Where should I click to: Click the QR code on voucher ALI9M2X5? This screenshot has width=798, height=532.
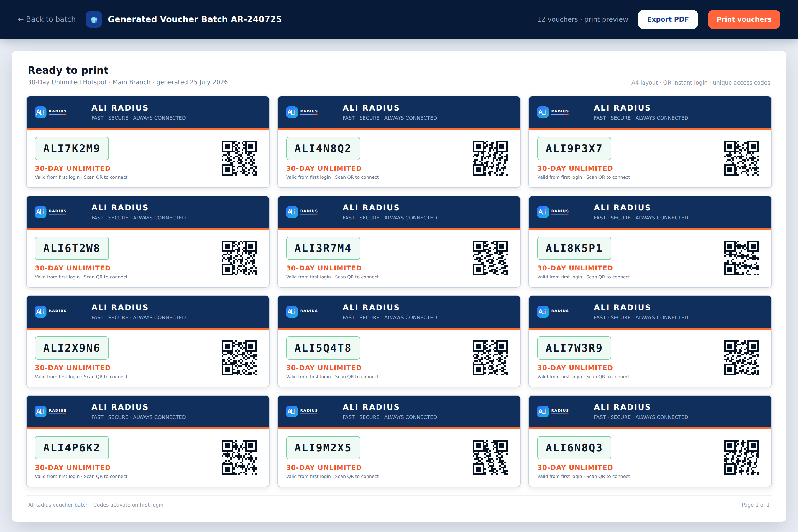coord(490,457)
